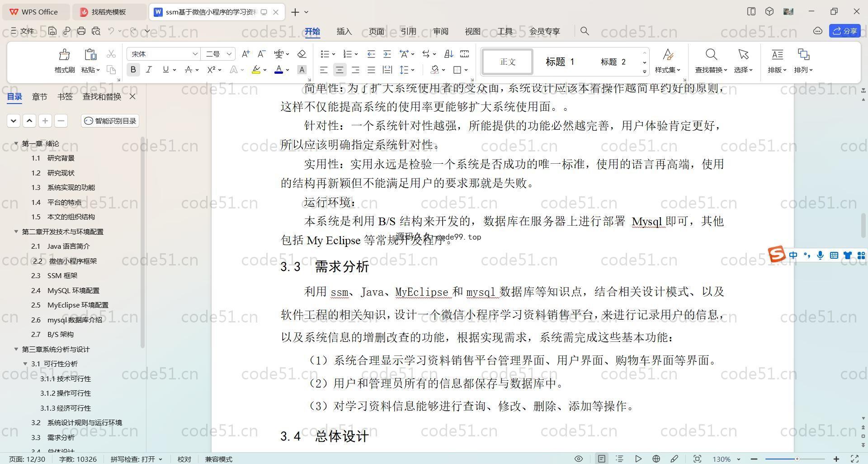Collapse 3.1 可行性分析 outline node
This screenshot has height=464, width=868.
tap(25, 364)
